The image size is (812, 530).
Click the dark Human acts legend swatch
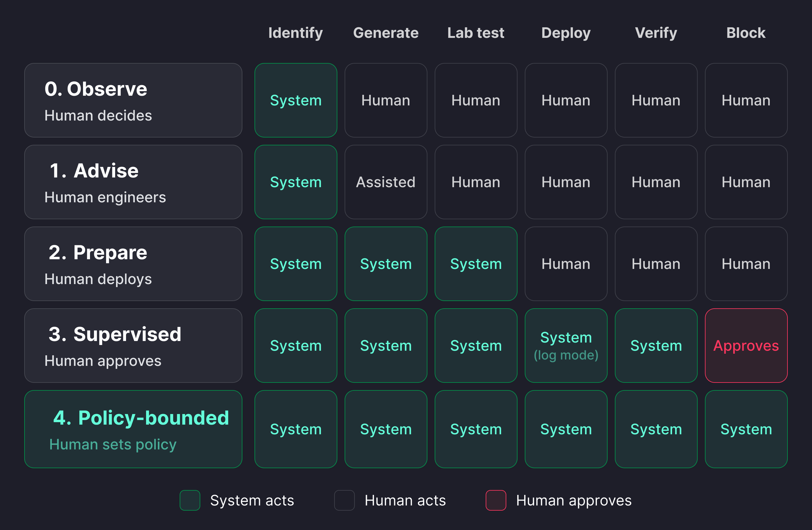(344, 500)
